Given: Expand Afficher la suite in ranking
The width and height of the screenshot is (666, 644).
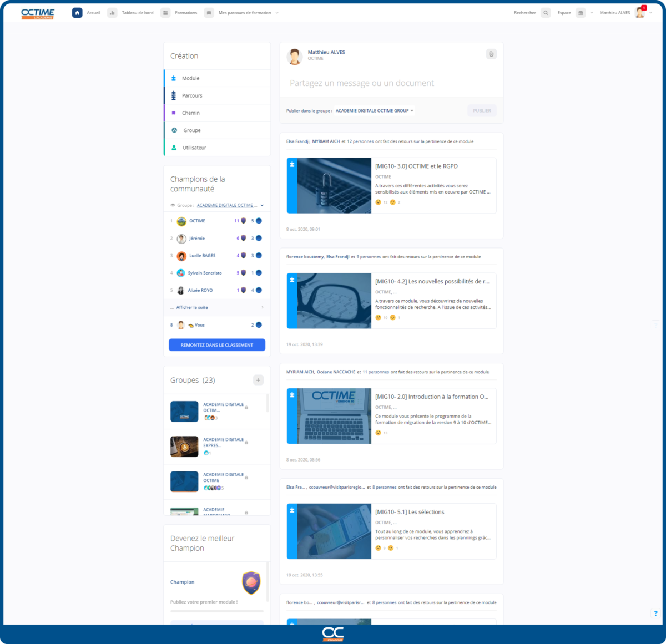Looking at the screenshot, I should point(217,307).
